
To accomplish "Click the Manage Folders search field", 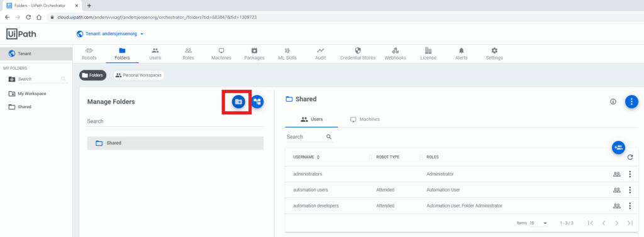I will (175, 121).
